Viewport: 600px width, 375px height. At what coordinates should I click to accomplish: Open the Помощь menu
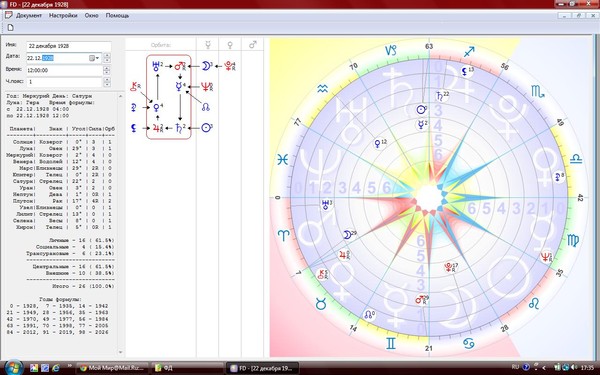(x=117, y=16)
